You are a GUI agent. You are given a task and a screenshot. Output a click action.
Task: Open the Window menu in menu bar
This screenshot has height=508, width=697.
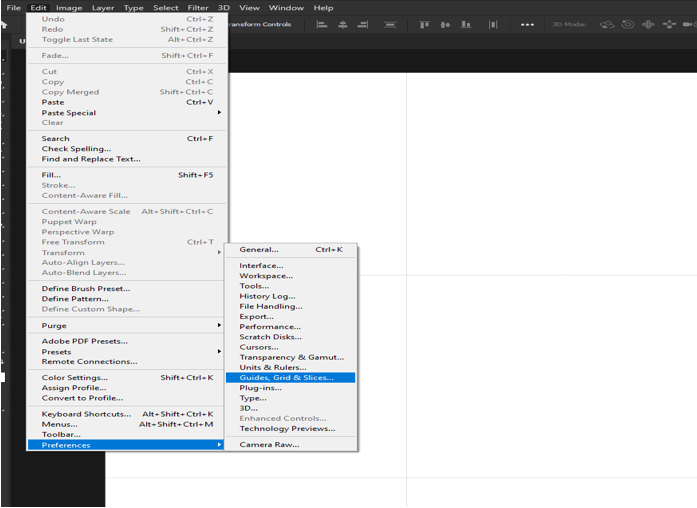(x=286, y=7)
